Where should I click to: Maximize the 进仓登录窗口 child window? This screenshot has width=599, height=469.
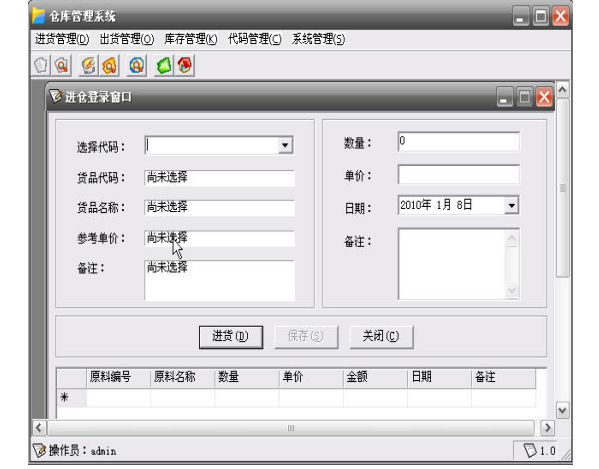[524, 97]
